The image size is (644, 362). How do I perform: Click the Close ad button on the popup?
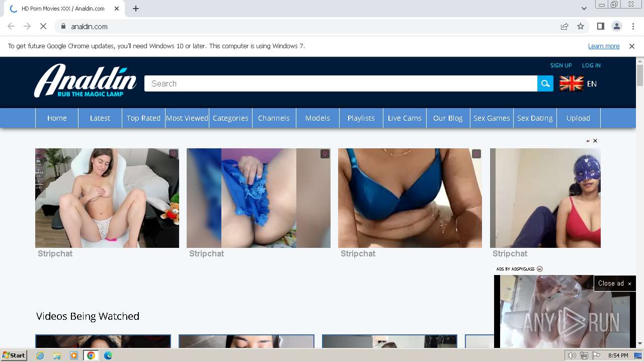tap(614, 283)
